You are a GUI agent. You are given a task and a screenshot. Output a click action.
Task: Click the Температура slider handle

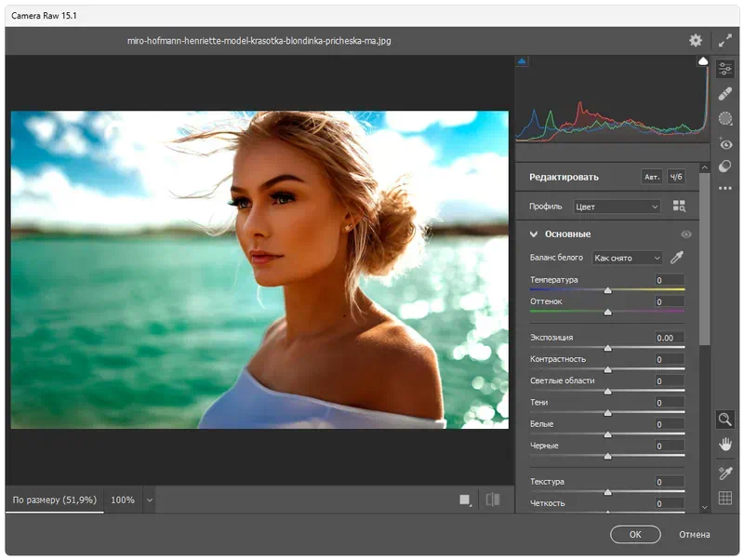pyautogui.click(x=607, y=290)
